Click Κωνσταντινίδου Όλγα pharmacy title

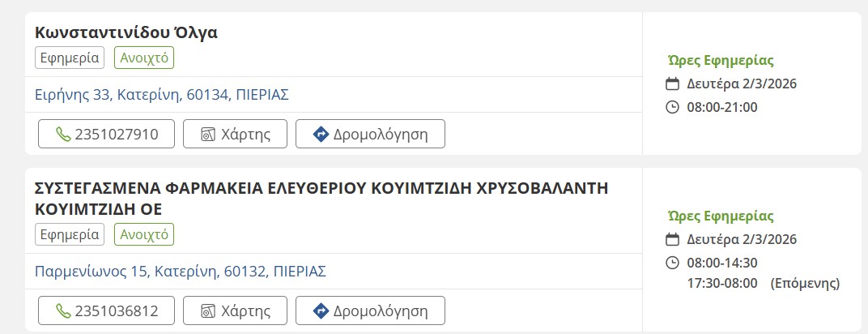tap(126, 32)
